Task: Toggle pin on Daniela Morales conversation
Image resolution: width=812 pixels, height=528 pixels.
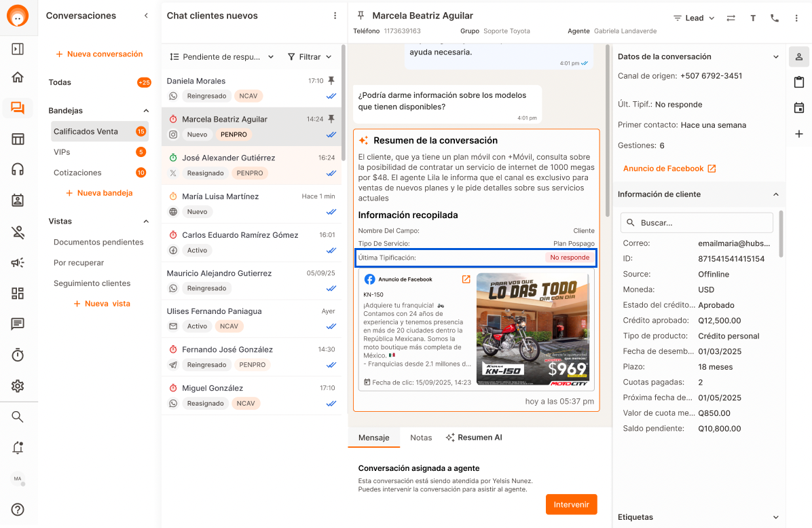Action: (x=331, y=81)
